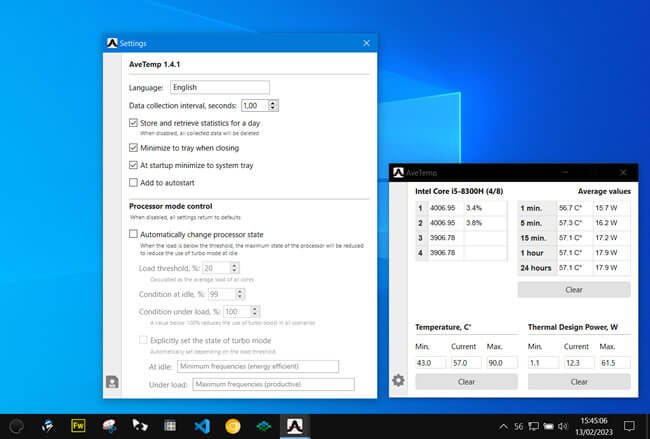The height and width of the screenshot is (439, 650).
Task: Click the Processor mode control heading
Action: click(170, 206)
